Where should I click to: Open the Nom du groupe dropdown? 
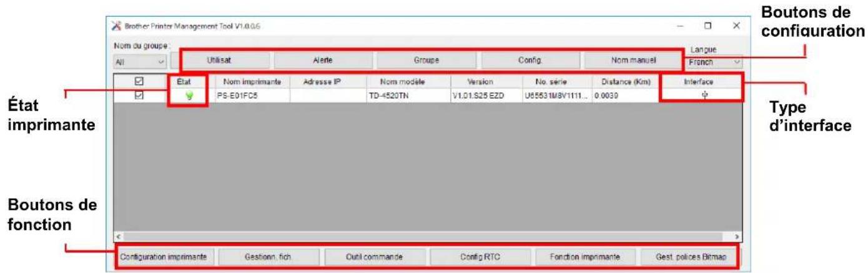click(140, 62)
